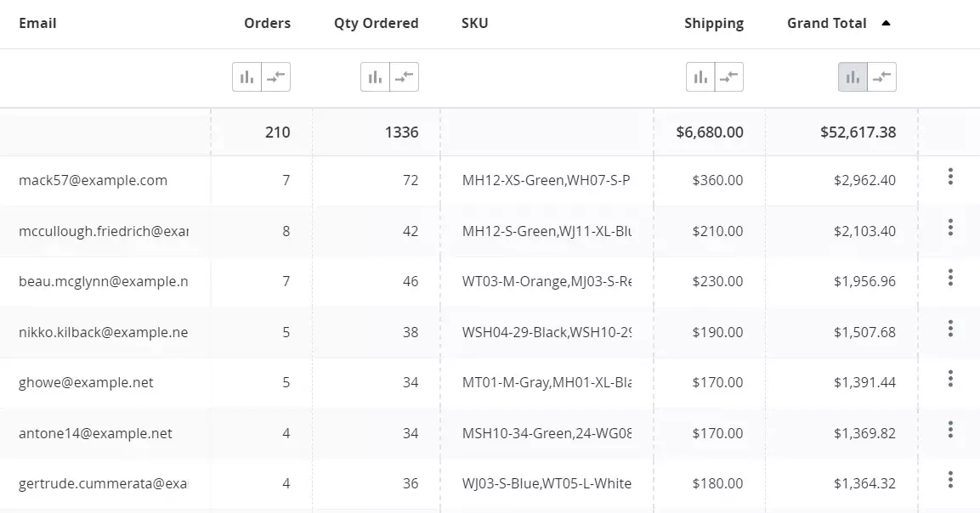
Task: Click the Email column header
Action: point(37,24)
